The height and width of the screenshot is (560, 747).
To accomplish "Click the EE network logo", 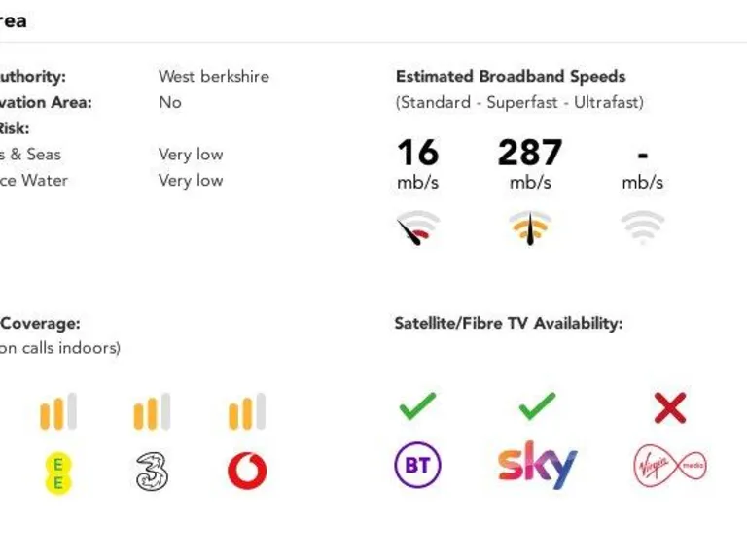I will point(58,472).
